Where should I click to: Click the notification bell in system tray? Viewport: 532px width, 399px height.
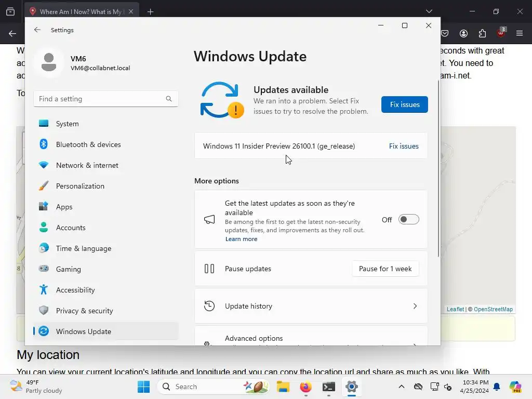click(x=497, y=387)
